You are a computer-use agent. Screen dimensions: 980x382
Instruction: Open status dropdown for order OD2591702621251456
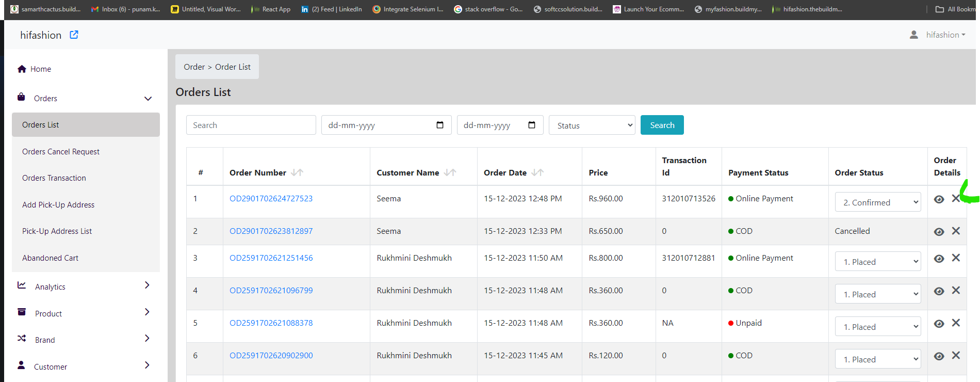pyautogui.click(x=878, y=261)
